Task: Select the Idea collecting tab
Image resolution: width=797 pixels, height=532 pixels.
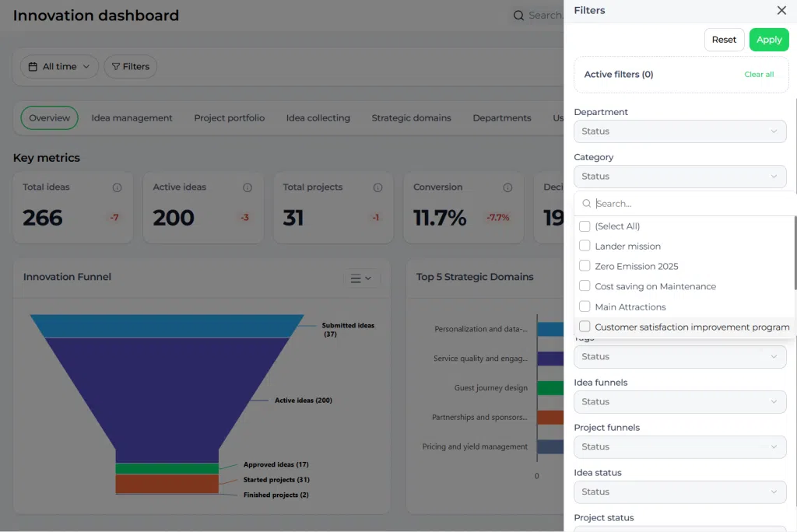Action: pos(318,118)
